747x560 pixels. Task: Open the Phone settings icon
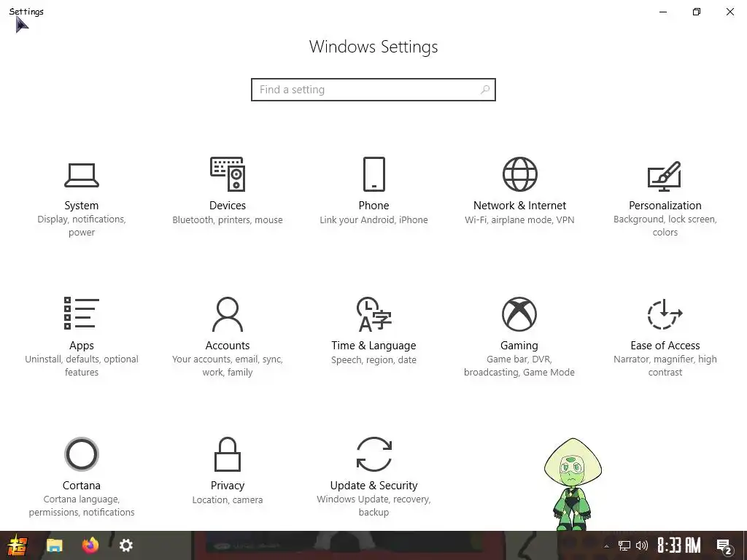click(374, 174)
